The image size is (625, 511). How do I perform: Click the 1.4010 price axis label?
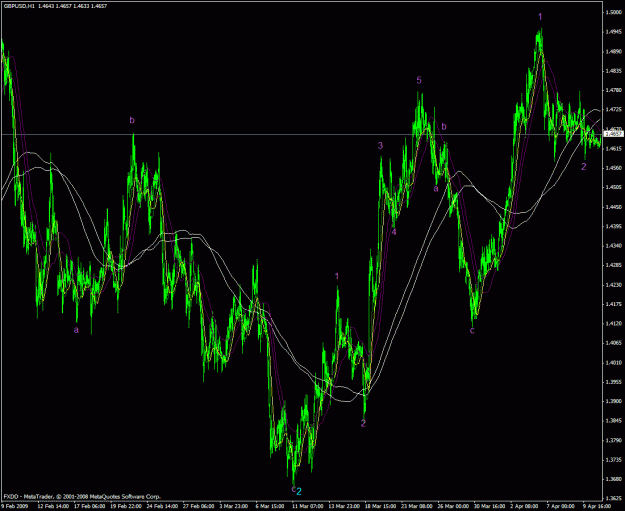coord(614,362)
